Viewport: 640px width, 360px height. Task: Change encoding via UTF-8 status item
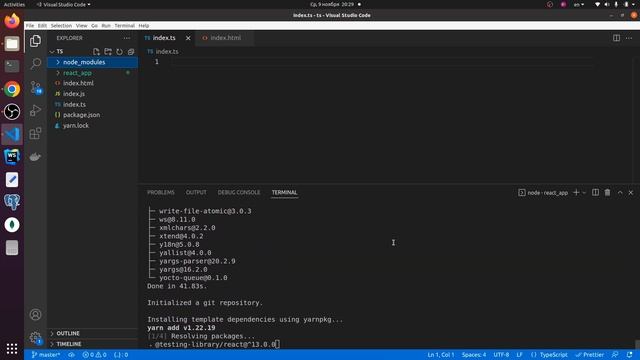(501, 355)
